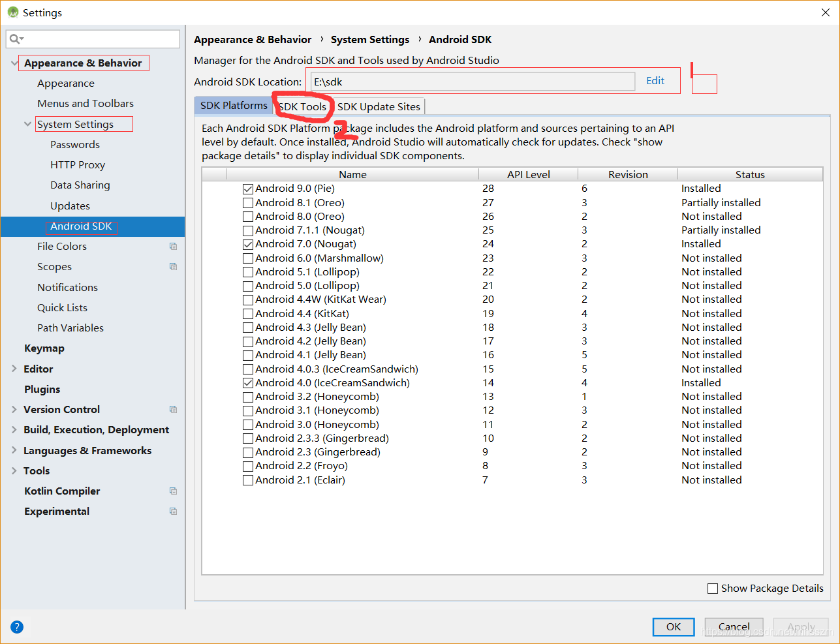
Task: Click project-level icon beside File Colors
Action: [173, 246]
